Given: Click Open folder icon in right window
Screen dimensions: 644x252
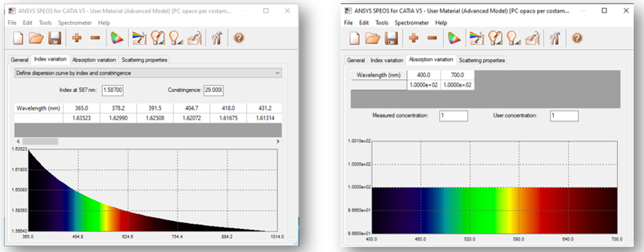Looking at the screenshot, I should pos(373,38).
